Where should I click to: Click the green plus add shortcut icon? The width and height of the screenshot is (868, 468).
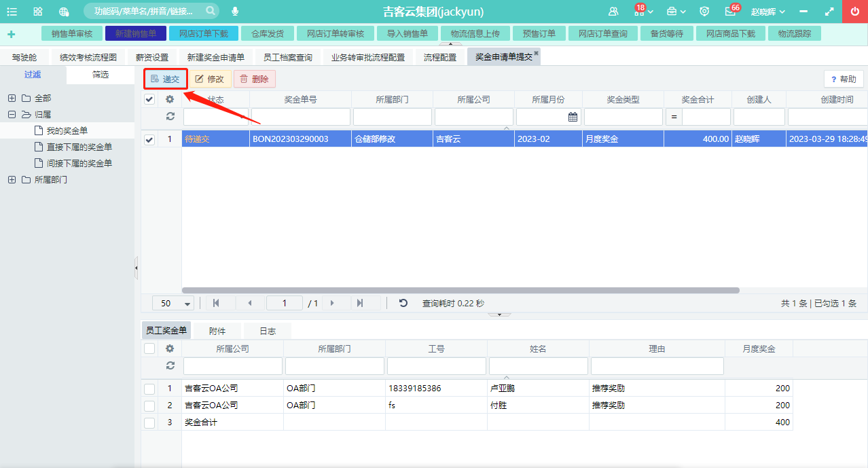click(11, 34)
